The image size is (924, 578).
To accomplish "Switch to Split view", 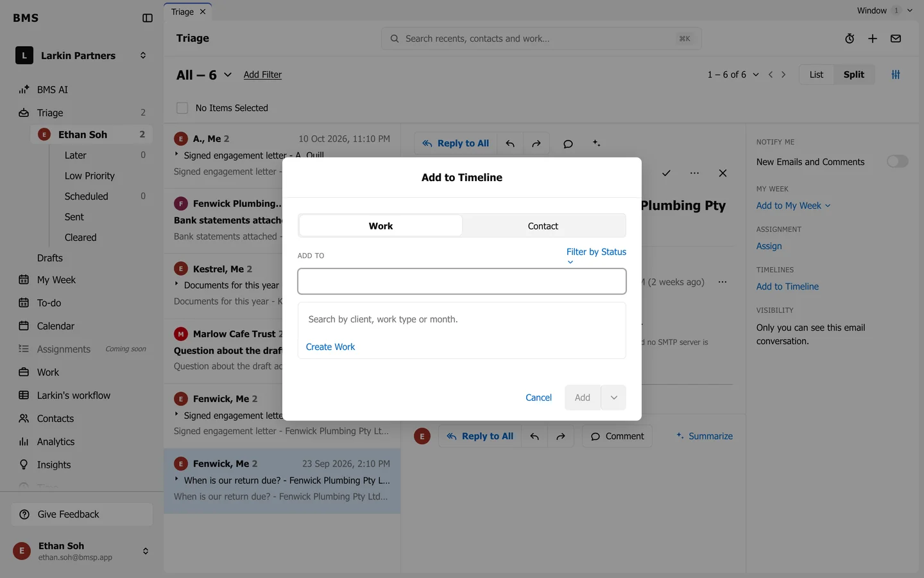I will (x=853, y=74).
